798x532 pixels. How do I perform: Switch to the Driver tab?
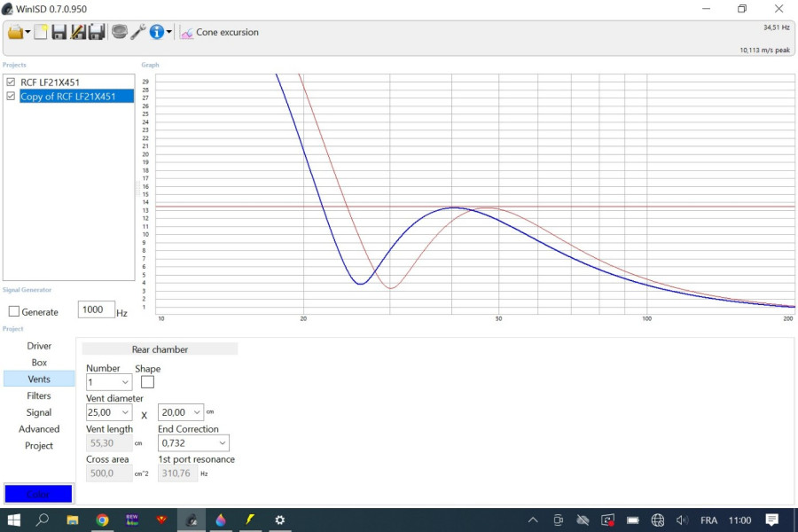(39, 346)
